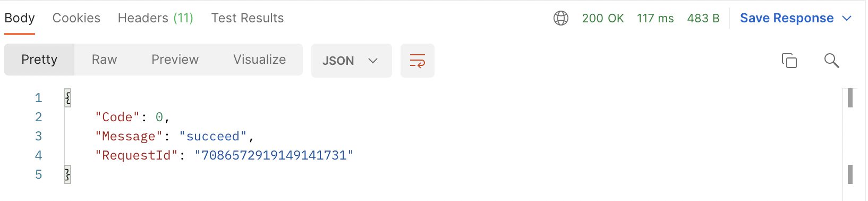The width and height of the screenshot is (868, 201).
Task: Click the globe network information icon
Action: [561, 18]
